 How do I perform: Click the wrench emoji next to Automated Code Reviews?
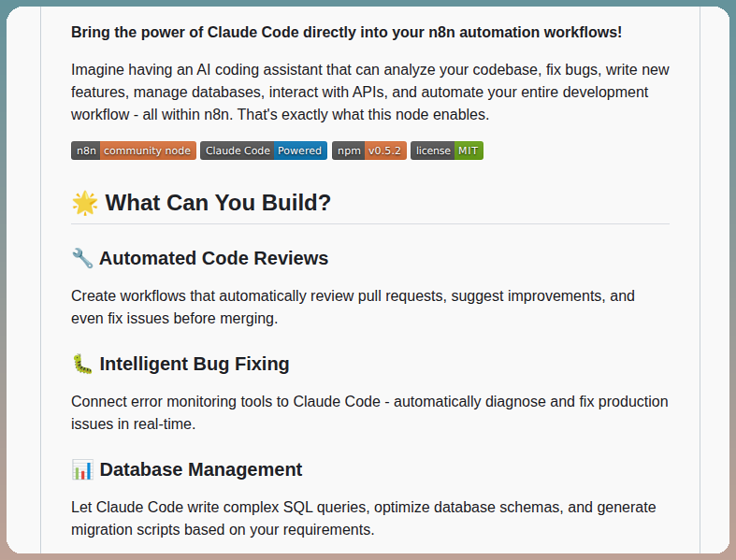click(82, 258)
